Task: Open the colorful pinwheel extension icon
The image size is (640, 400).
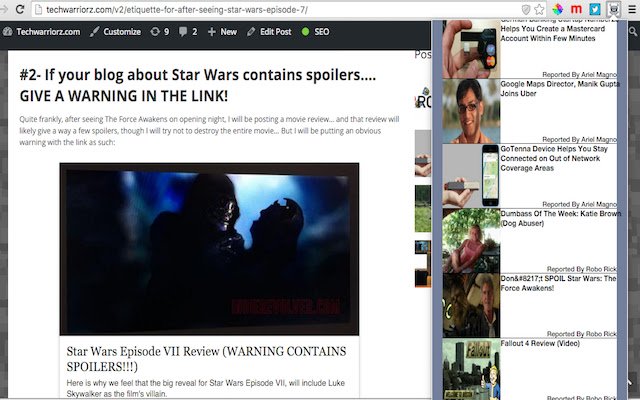Action: (558, 9)
